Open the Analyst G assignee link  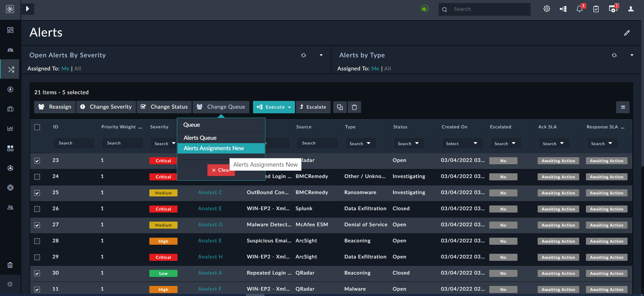pos(210,225)
